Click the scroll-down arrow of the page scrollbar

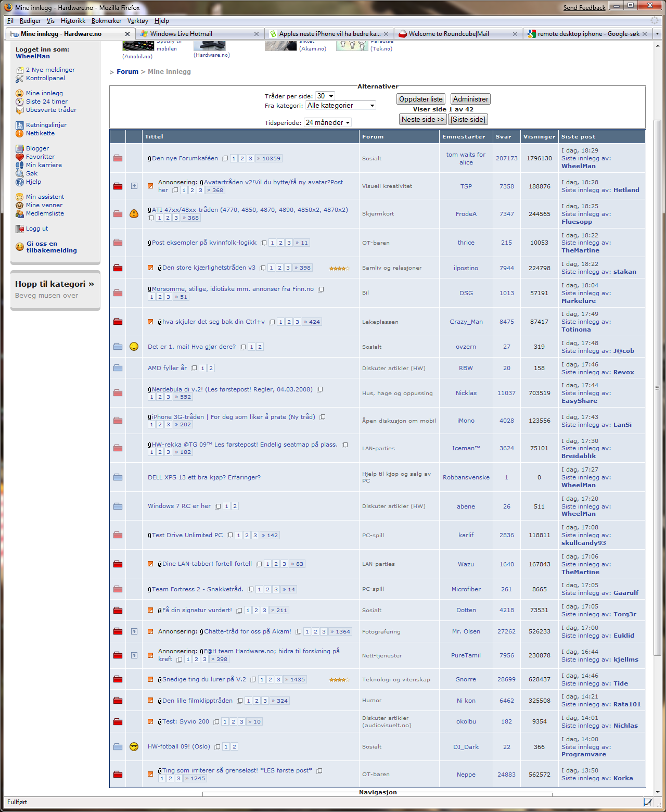(x=657, y=792)
